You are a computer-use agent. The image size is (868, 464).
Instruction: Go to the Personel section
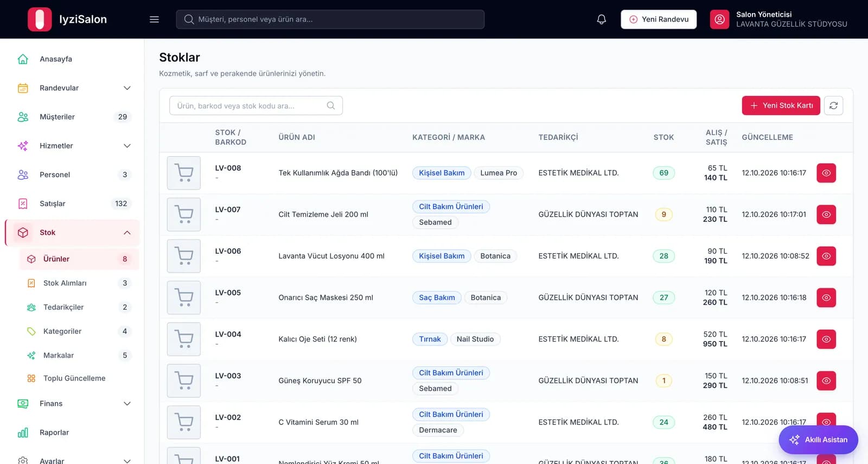pos(72,175)
